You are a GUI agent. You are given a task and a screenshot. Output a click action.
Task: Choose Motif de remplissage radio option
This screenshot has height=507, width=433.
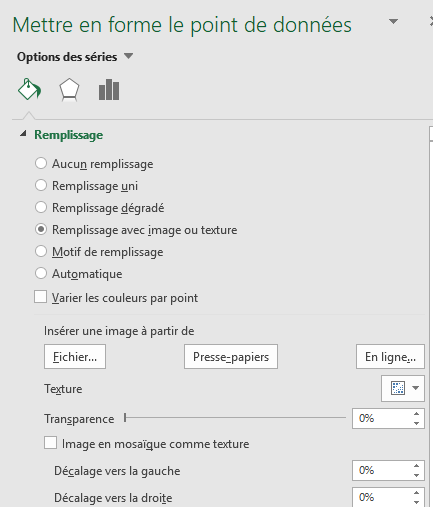pyautogui.click(x=41, y=251)
